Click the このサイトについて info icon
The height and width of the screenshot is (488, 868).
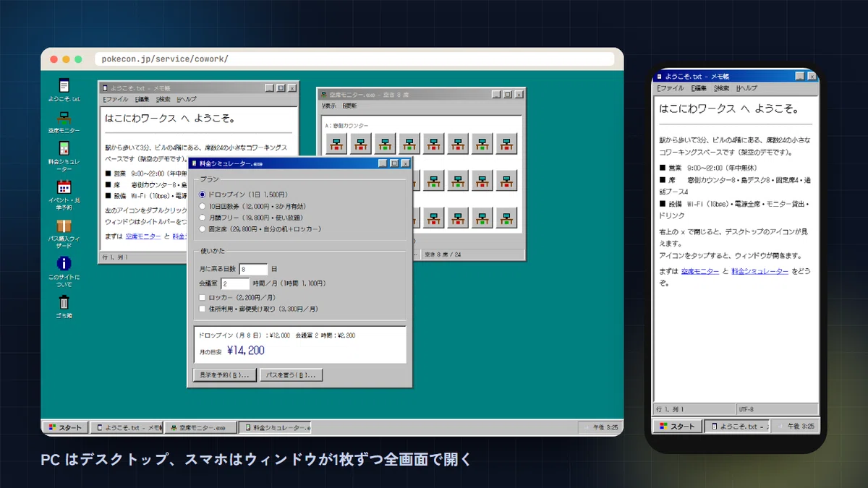pyautogui.click(x=64, y=271)
